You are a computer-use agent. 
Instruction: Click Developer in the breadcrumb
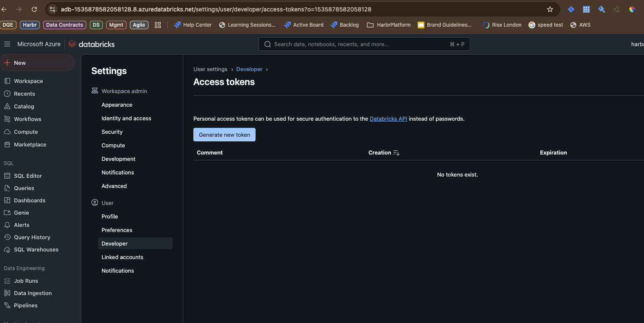point(249,69)
